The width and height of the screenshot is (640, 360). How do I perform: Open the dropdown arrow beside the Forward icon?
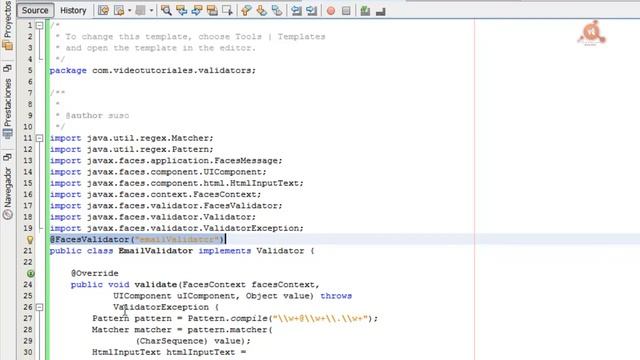tap(151, 11)
